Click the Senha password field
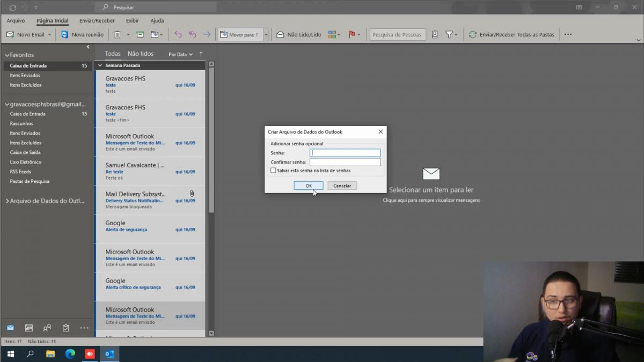Image resolution: width=644 pixels, height=362 pixels. [x=345, y=153]
